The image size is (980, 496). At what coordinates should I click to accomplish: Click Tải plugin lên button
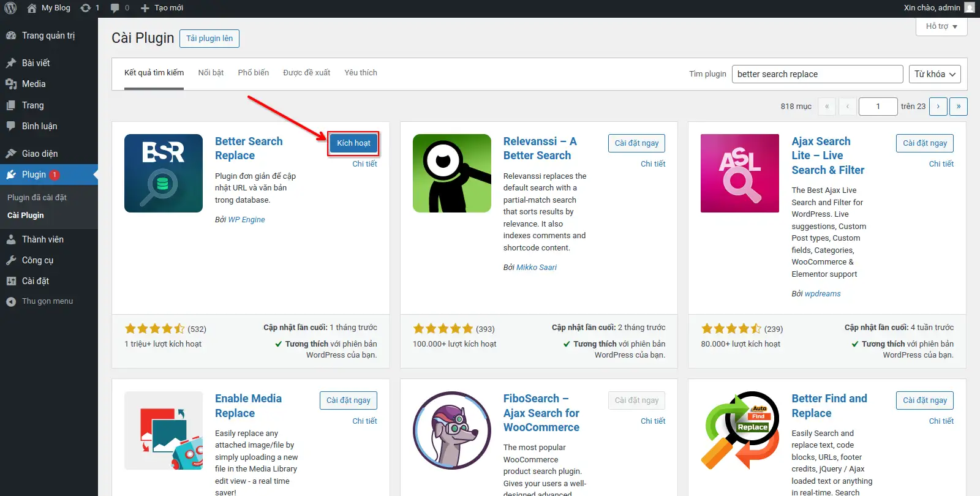tap(209, 39)
